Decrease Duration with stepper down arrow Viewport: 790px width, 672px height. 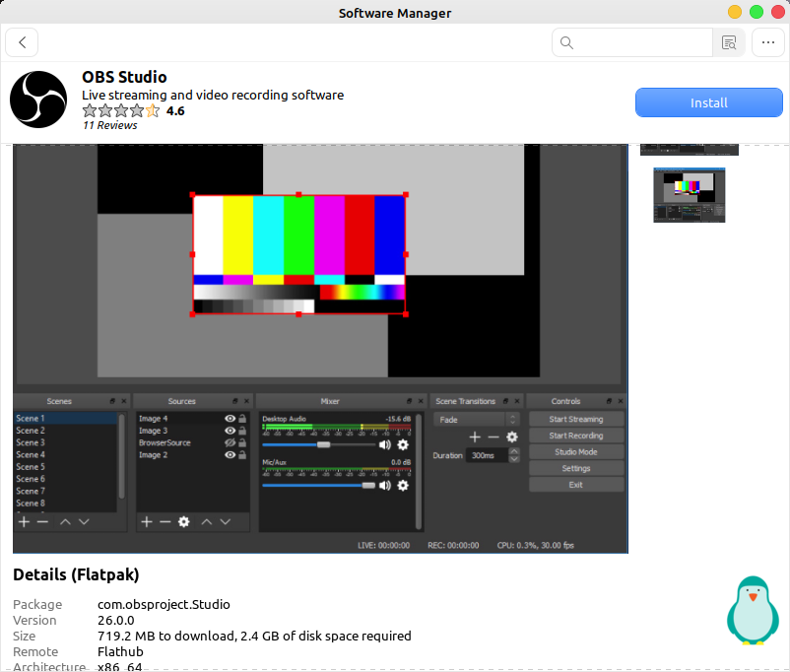514,459
